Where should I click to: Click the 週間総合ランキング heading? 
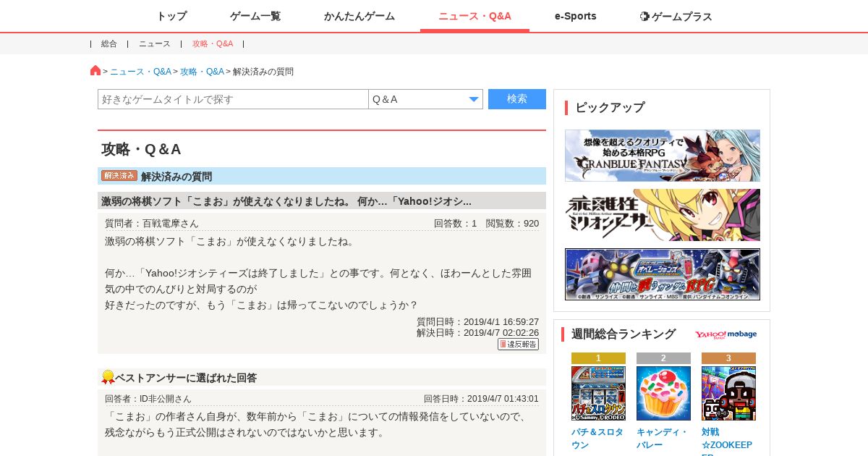[624, 334]
